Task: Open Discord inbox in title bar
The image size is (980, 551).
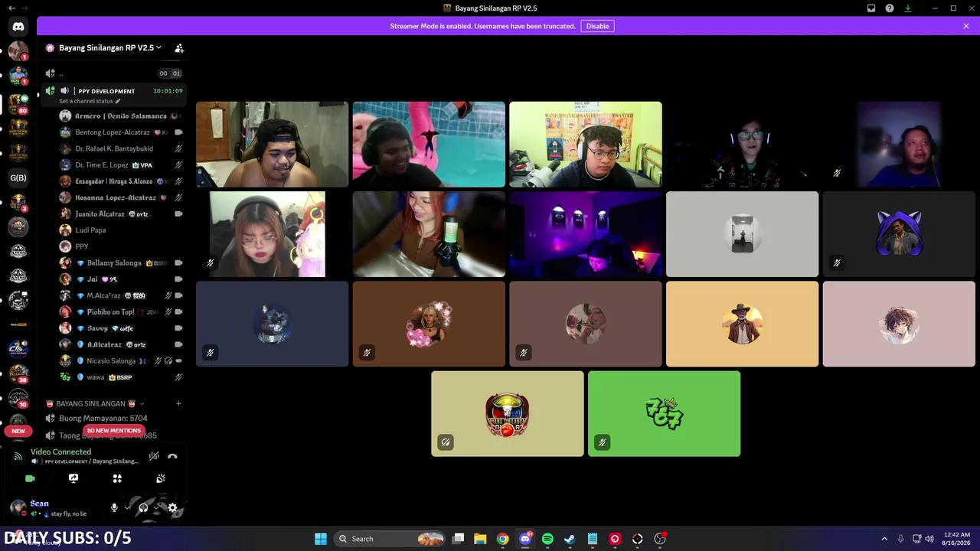Action: click(871, 8)
